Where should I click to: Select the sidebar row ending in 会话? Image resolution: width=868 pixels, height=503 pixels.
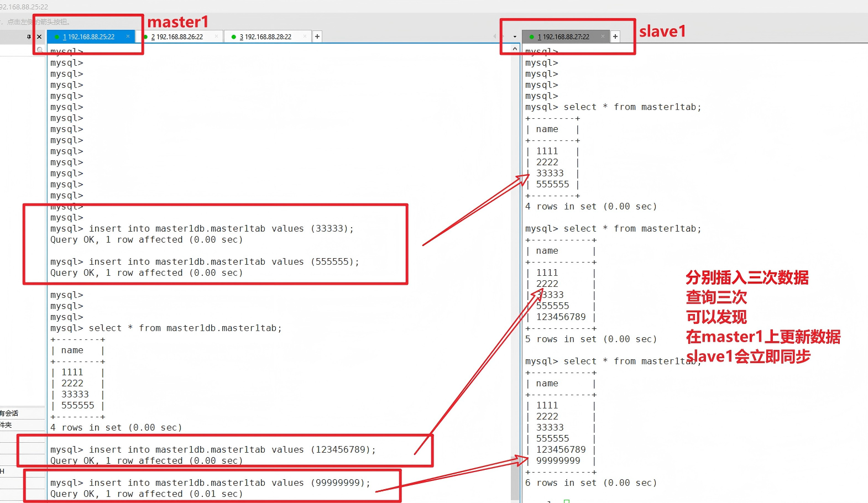tap(11, 413)
